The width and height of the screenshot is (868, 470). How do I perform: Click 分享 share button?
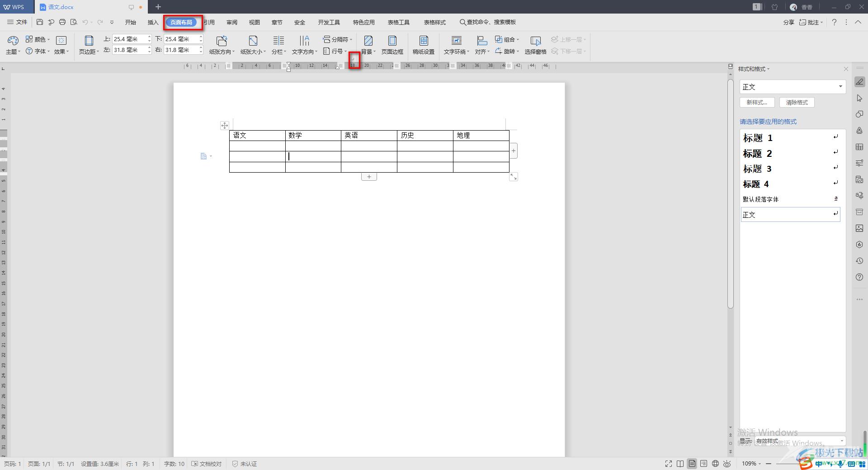788,22
